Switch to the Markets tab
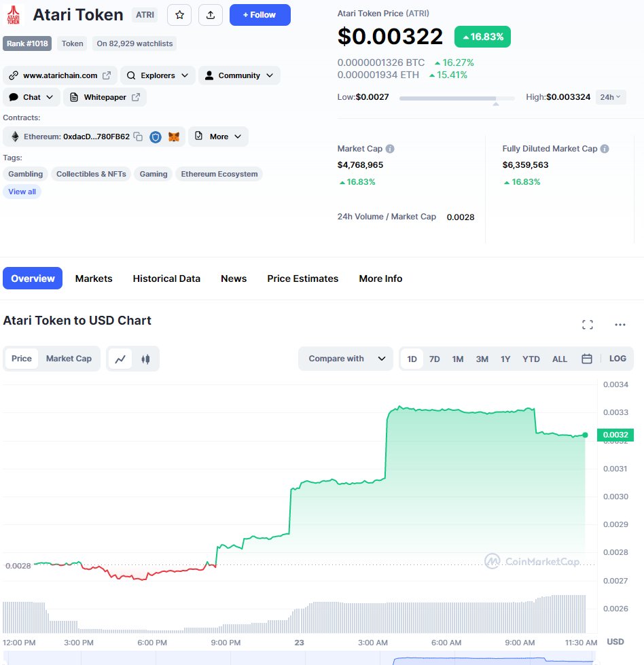This screenshot has width=644, height=665. tap(94, 278)
